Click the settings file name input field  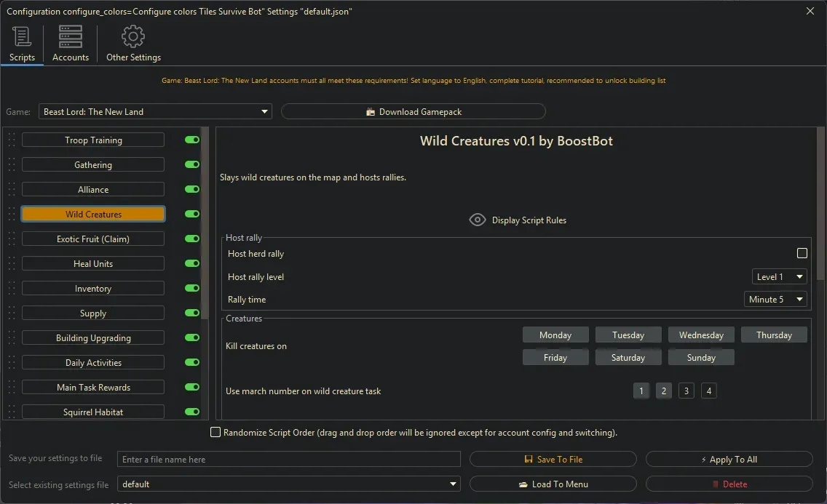[289, 460]
